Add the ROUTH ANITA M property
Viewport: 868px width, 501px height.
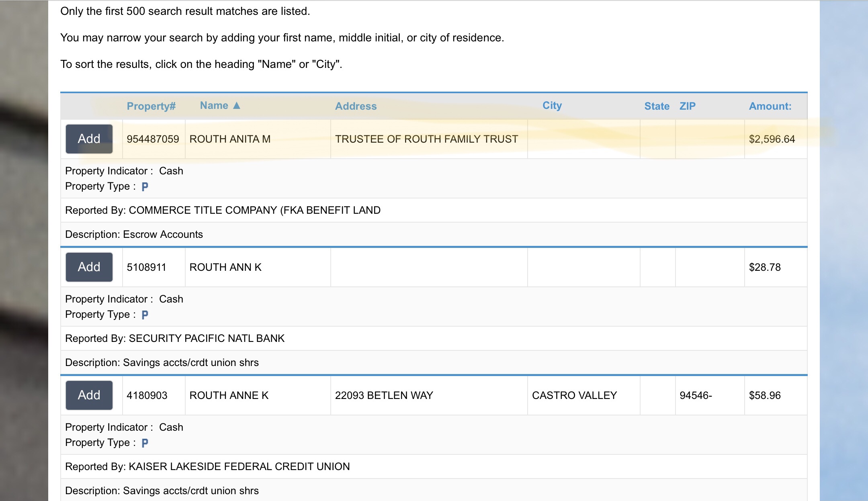tap(89, 139)
